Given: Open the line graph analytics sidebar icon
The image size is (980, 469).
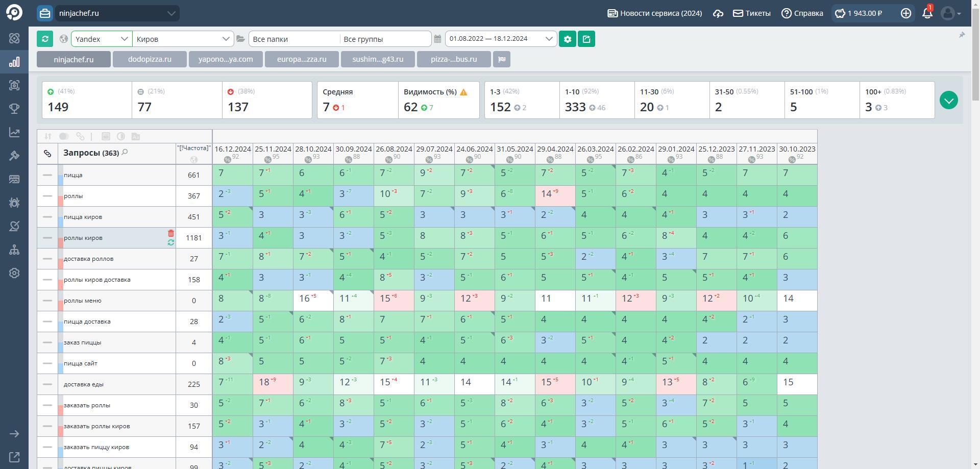Looking at the screenshot, I should click(x=14, y=132).
